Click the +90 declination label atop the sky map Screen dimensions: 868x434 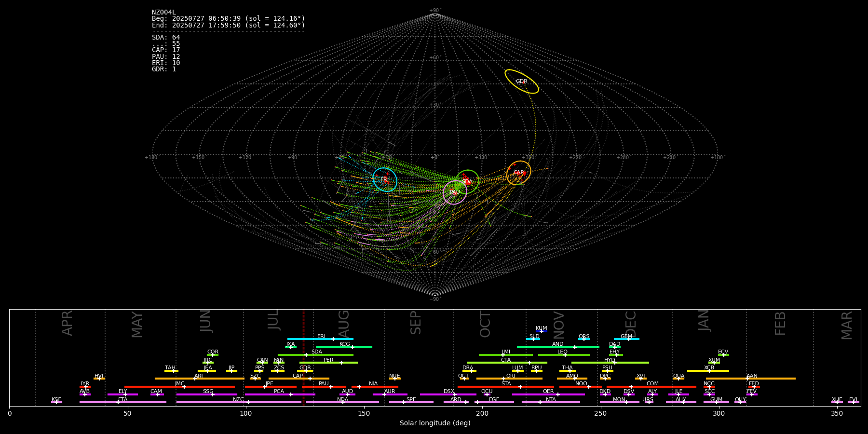434,10
